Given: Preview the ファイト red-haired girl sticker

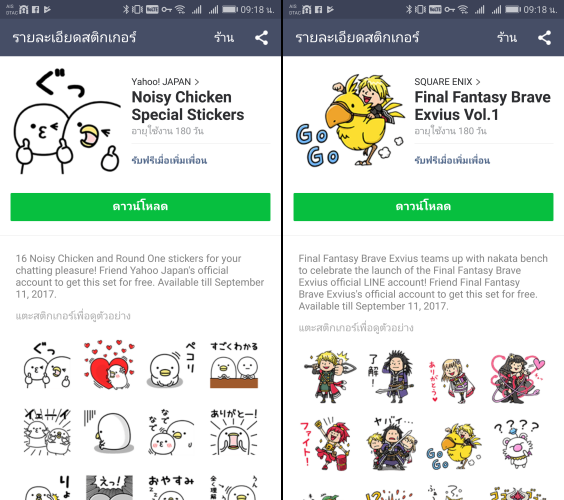Looking at the screenshot, I should tap(326, 444).
